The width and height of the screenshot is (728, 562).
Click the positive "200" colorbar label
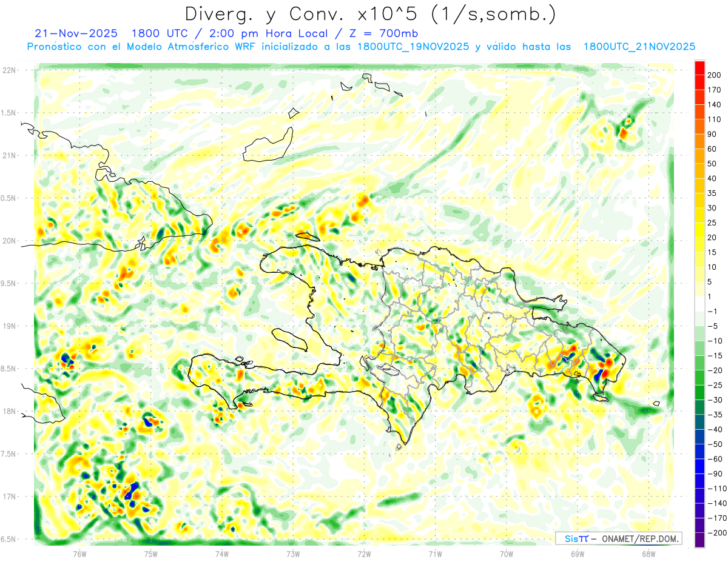[x=714, y=75]
